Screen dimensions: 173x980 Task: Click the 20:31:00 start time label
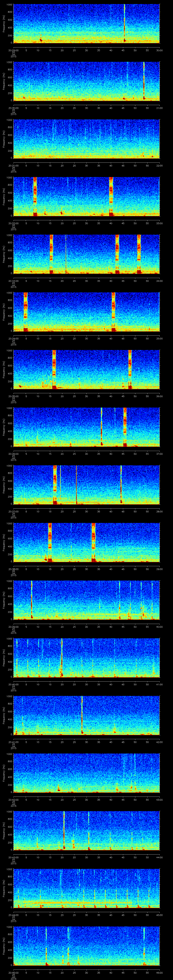click(13, 166)
